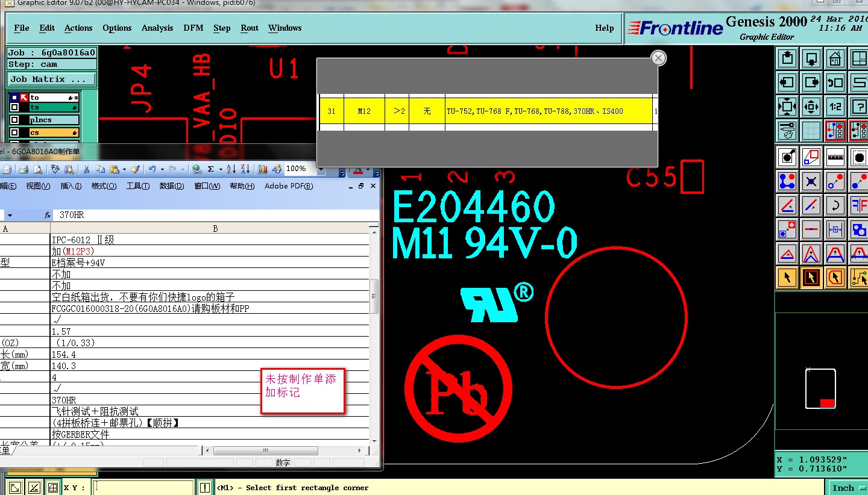Select the connected blue-red polyline tool
Viewport: 868px width, 495px height.
point(787,181)
